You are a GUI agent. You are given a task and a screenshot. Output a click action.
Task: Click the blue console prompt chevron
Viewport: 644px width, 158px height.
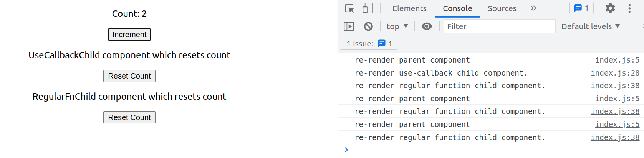[346, 150]
